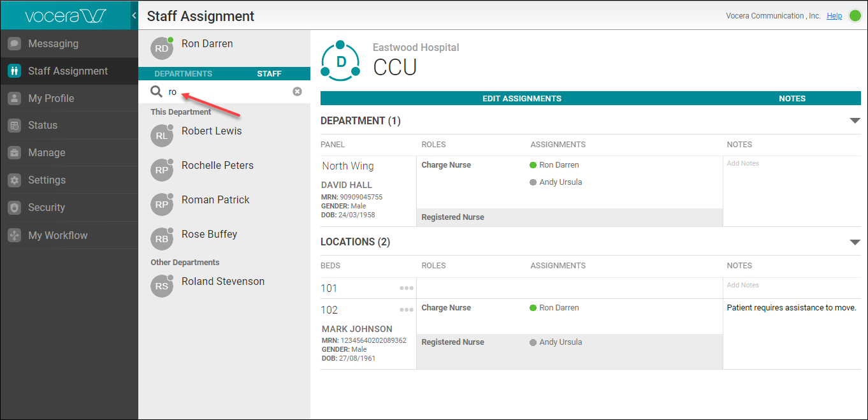This screenshot has height=420, width=868.
Task: Open options menu for bed 102
Action: (406, 310)
